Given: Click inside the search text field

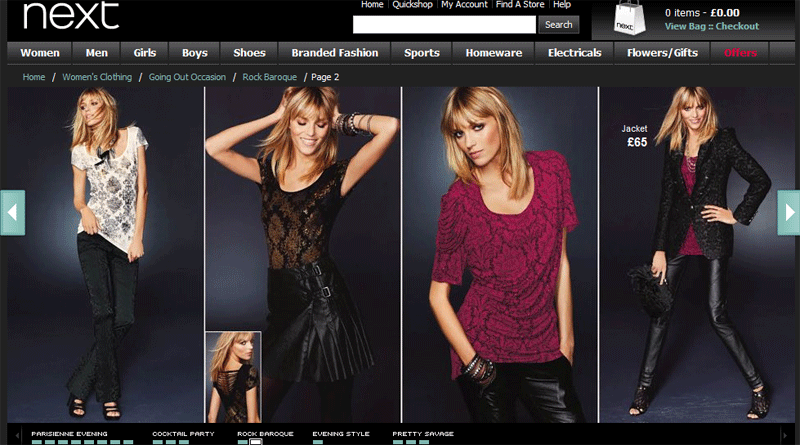Looking at the screenshot, I should coord(444,25).
